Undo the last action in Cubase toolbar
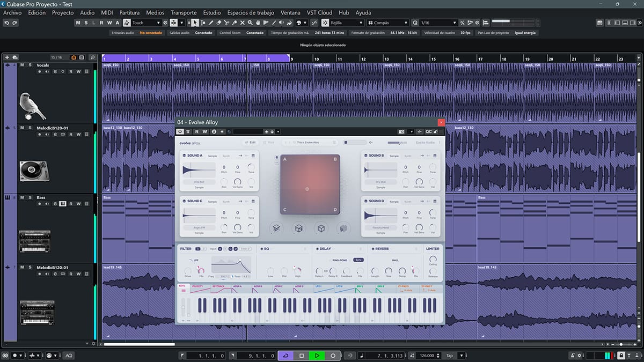644x362 pixels. pyautogui.click(x=6, y=23)
